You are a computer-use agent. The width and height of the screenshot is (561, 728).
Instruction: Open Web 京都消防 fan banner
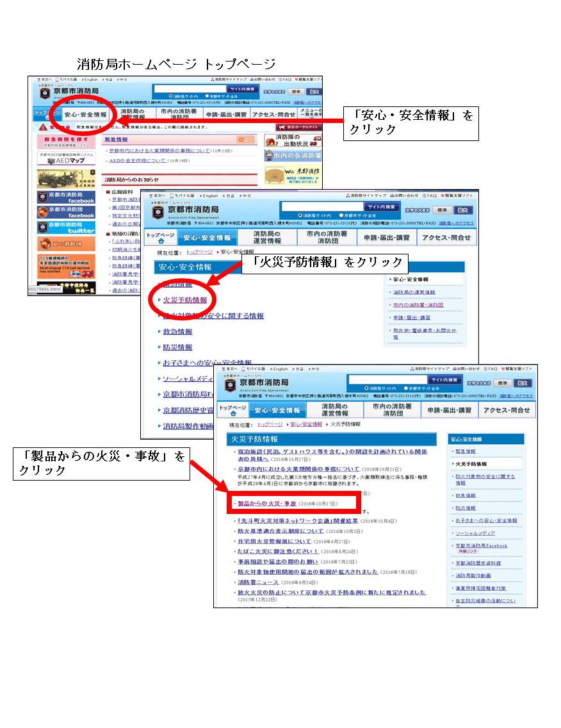tap(293, 176)
